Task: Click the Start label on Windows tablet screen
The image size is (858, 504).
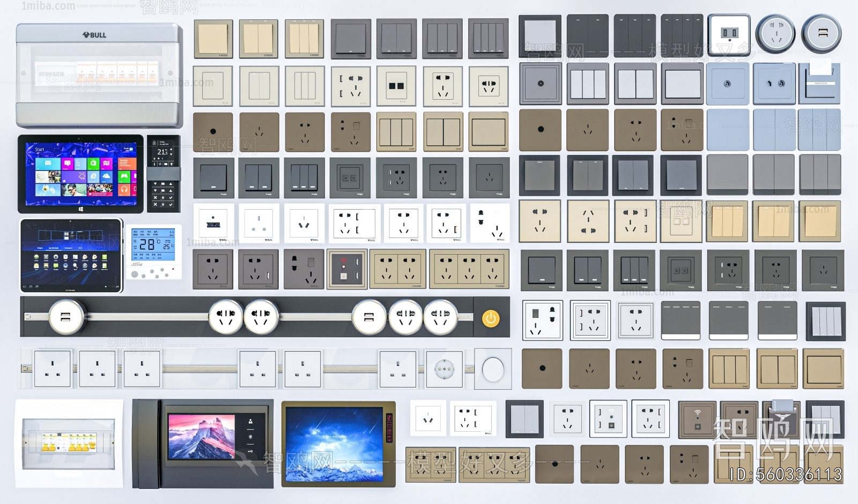Action: click(x=40, y=150)
